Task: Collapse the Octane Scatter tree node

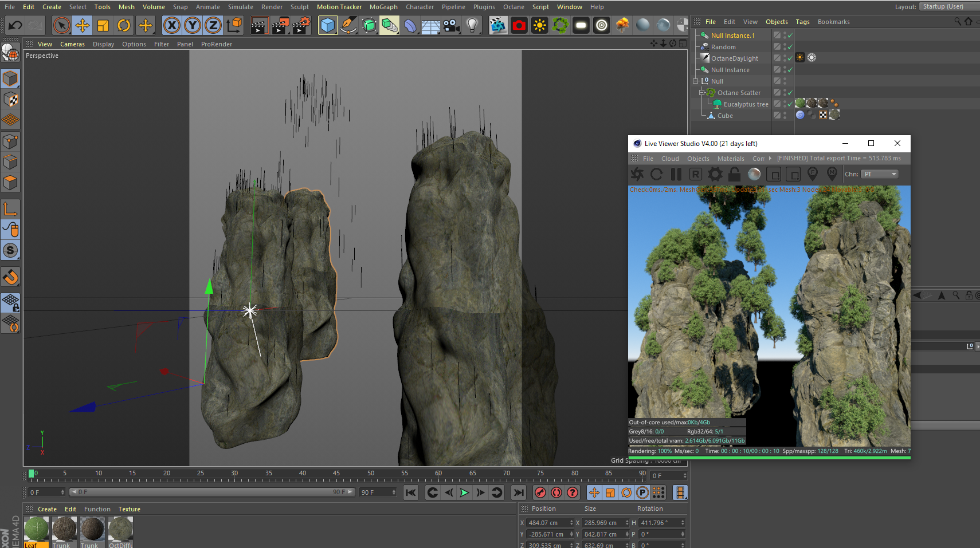Action: 701,93
